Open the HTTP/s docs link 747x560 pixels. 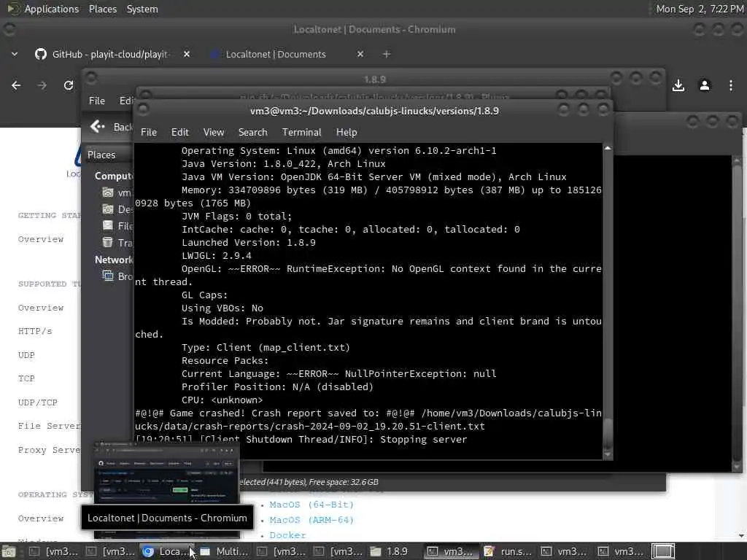point(35,331)
